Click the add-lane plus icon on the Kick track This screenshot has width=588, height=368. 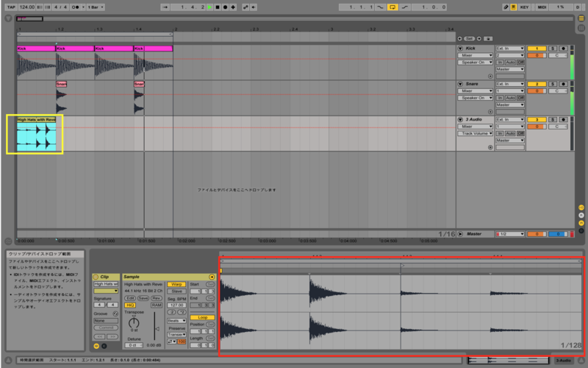[490, 77]
